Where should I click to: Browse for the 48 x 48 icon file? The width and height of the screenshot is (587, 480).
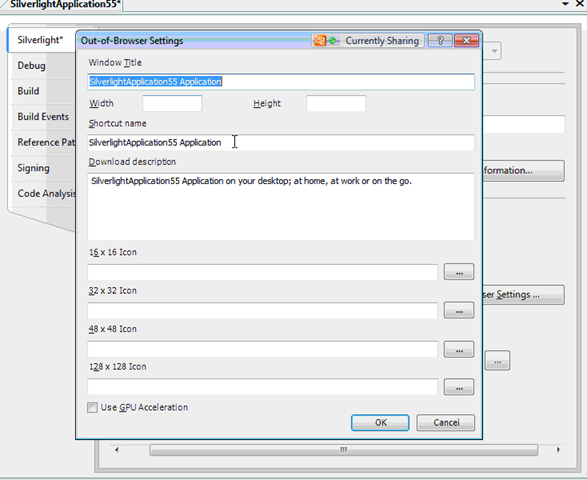[x=459, y=349]
